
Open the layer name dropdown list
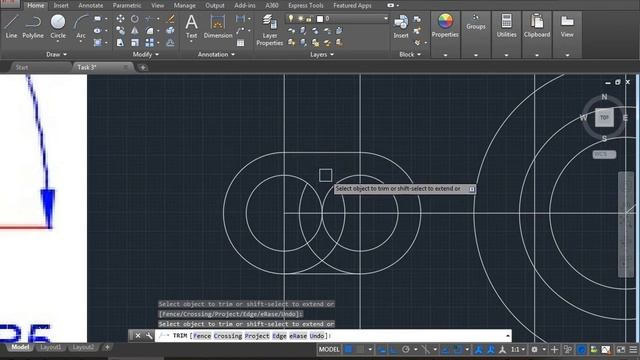[x=385, y=18]
